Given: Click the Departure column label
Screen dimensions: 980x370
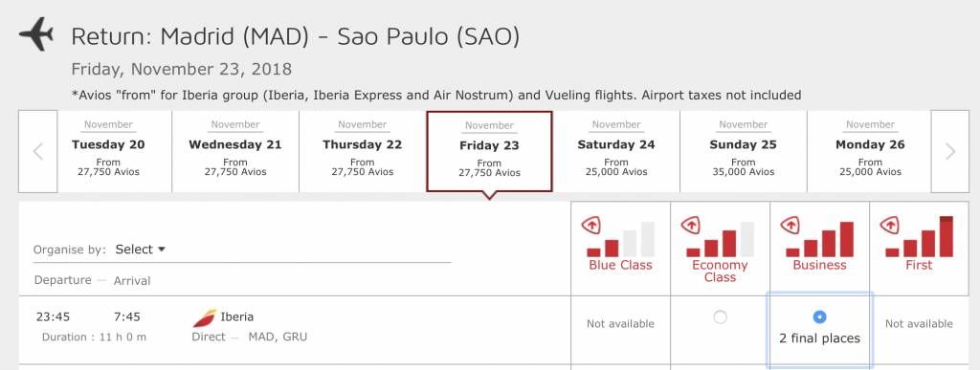Looking at the screenshot, I should click(x=62, y=280).
